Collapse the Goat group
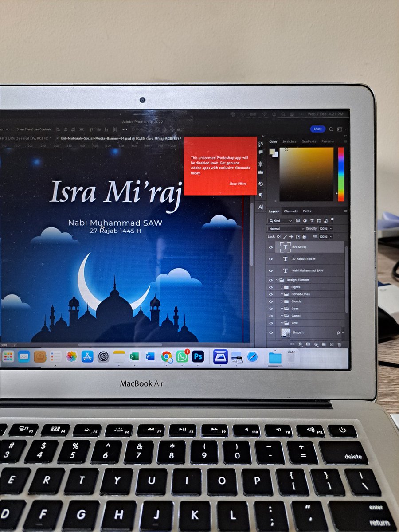The width and height of the screenshot is (399, 532). point(282,309)
